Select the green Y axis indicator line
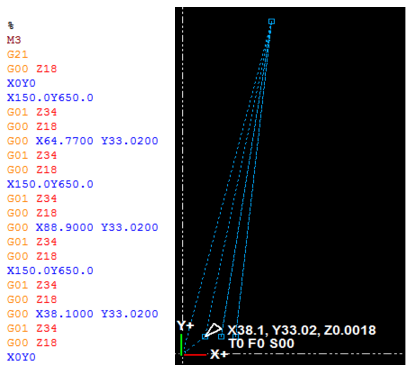 click(181, 345)
